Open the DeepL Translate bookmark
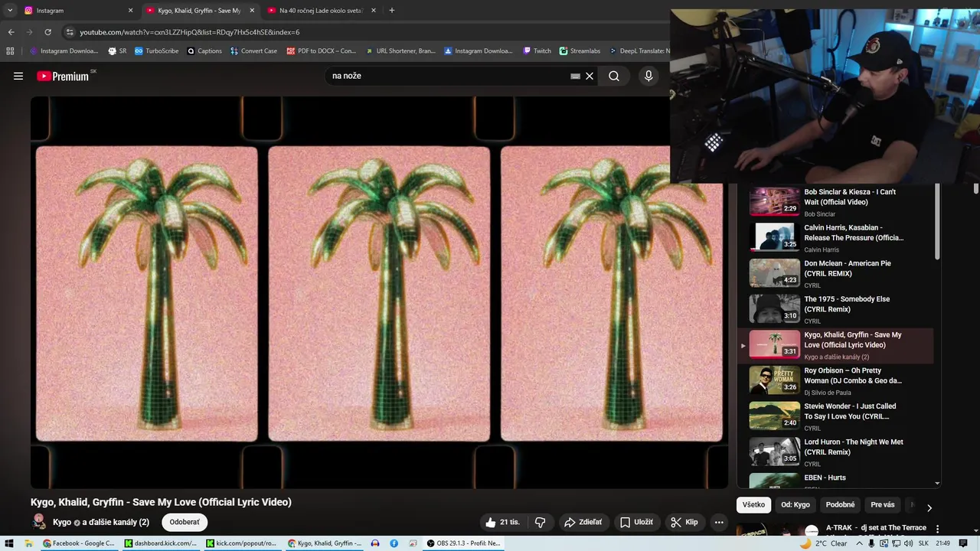The height and width of the screenshot is (551, 980). pyautogui.click(x=639, y=51)
